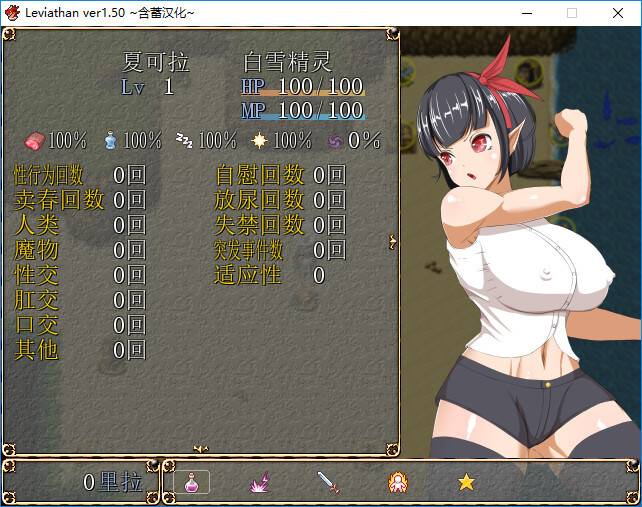Open the pink crystal skill icon

click(260, 482)
